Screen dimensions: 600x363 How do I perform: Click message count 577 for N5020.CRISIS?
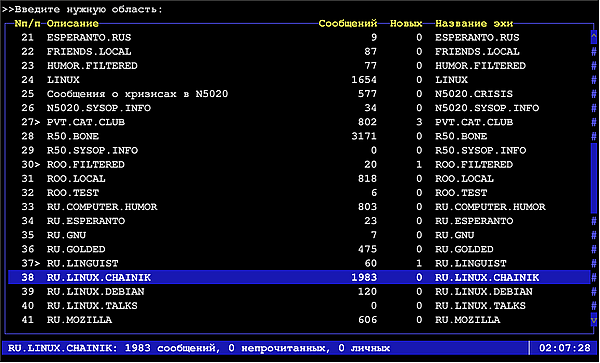(x=367, y=94)
